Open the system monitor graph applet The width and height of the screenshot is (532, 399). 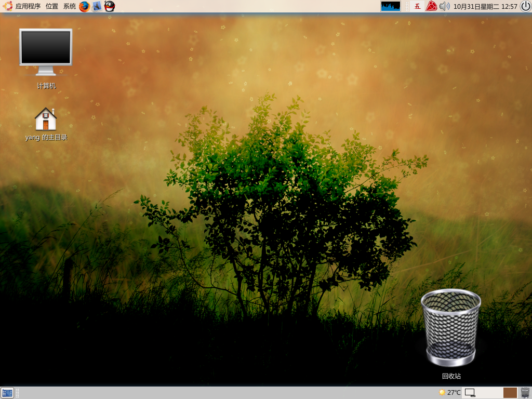(x=391, y=6)
